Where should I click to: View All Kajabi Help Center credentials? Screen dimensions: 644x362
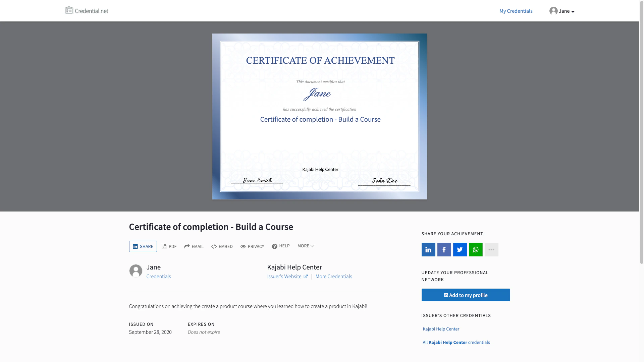[456, 342]
